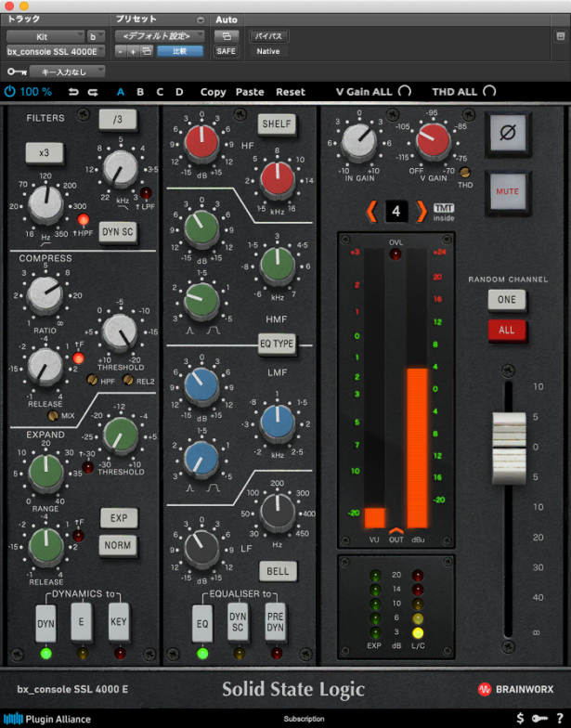The width and height of the screenshot is (571, 728).
Task: Toggle the expander EXP button
Action: (x=119, y=518)
